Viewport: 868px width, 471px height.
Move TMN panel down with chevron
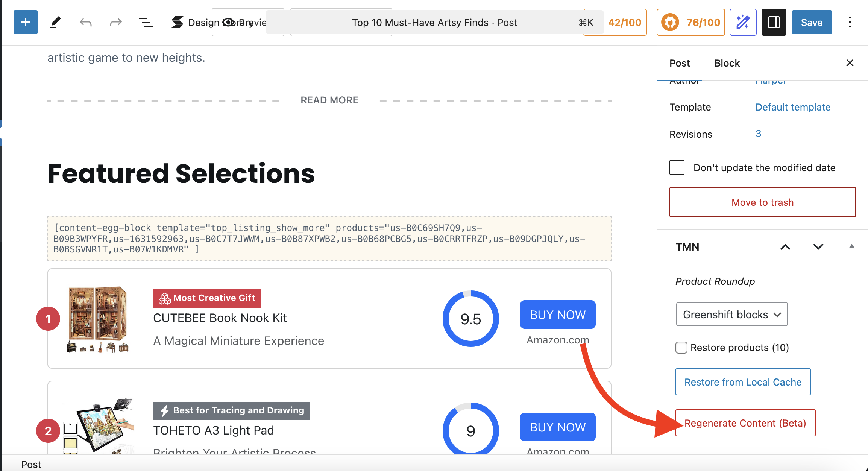tap(818, 247)
